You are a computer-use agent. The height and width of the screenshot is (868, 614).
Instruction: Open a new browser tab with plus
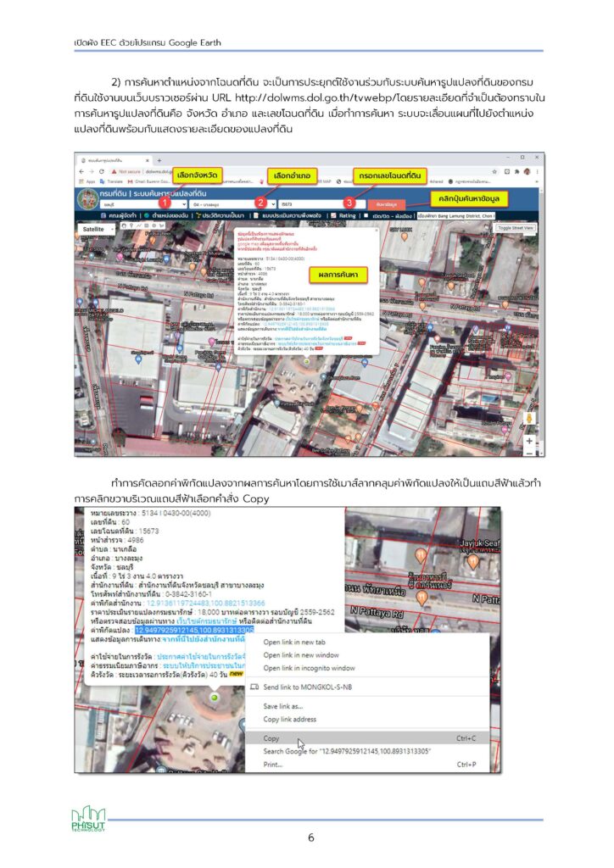point(158,160)
